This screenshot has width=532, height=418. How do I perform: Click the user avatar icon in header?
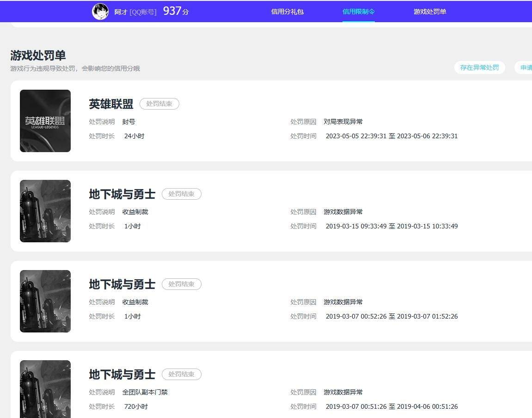(x=100, y=12)
